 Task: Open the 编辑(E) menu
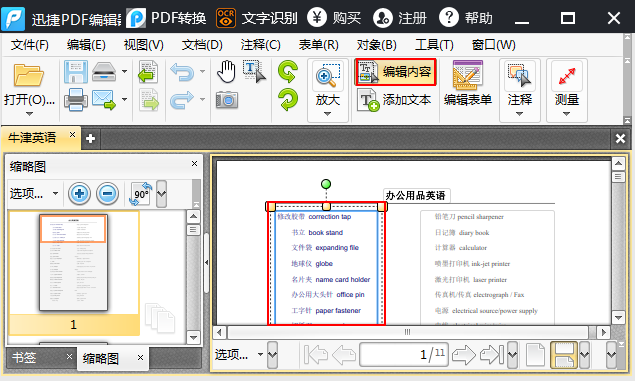(x=86, y=45)
